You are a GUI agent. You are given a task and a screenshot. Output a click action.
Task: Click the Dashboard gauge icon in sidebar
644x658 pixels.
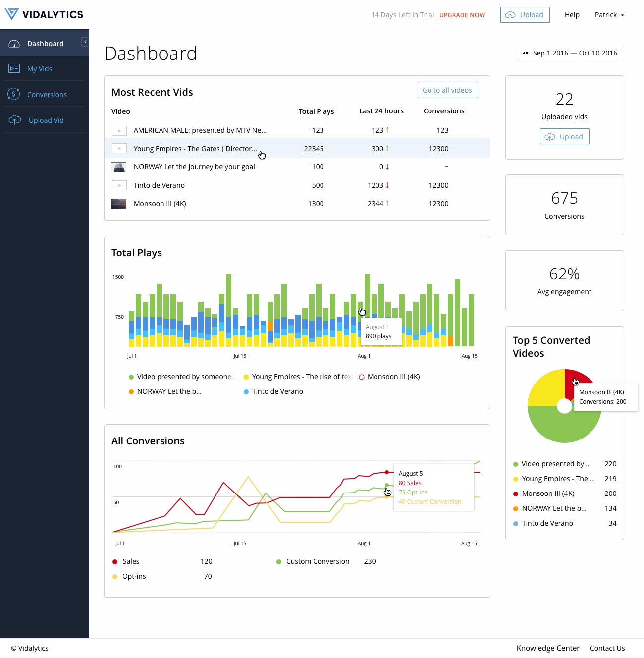click(x=14, y=44)
